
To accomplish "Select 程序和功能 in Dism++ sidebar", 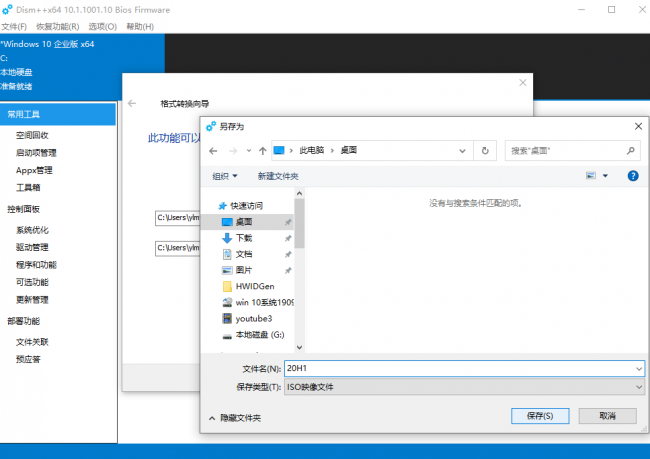I will pyautogui.click(x=36, y=265).
